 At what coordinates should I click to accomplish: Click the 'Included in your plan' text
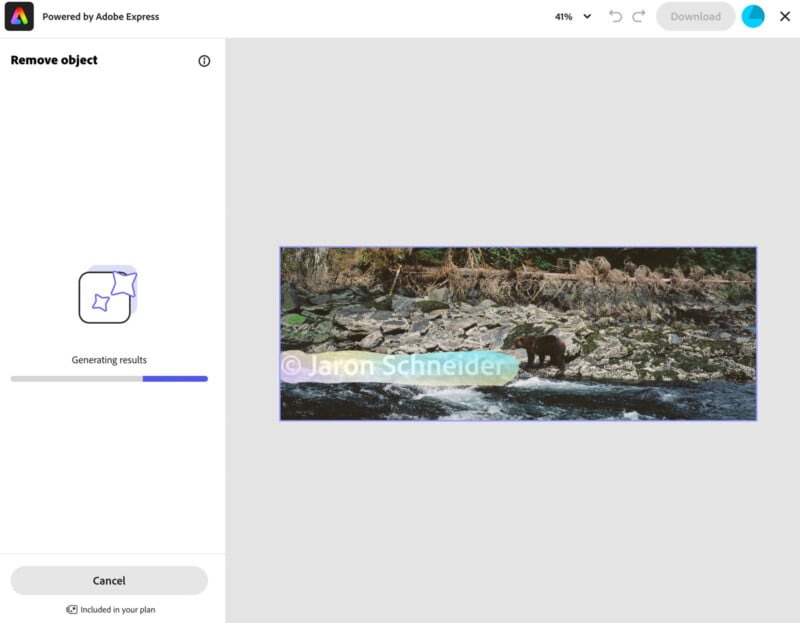tap(117, 609)
